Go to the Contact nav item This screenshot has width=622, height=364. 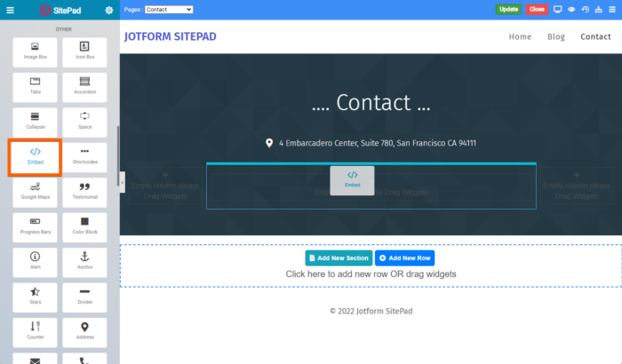[x=595, y=36]
